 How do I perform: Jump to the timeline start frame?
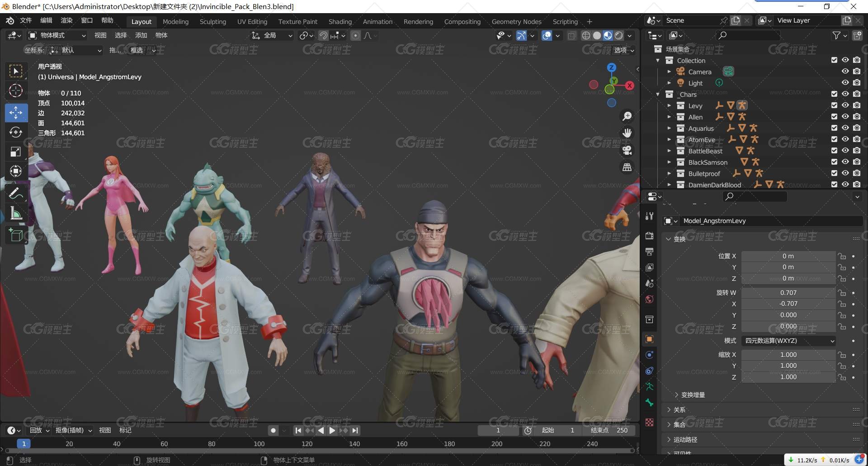(x=298, y=431)
